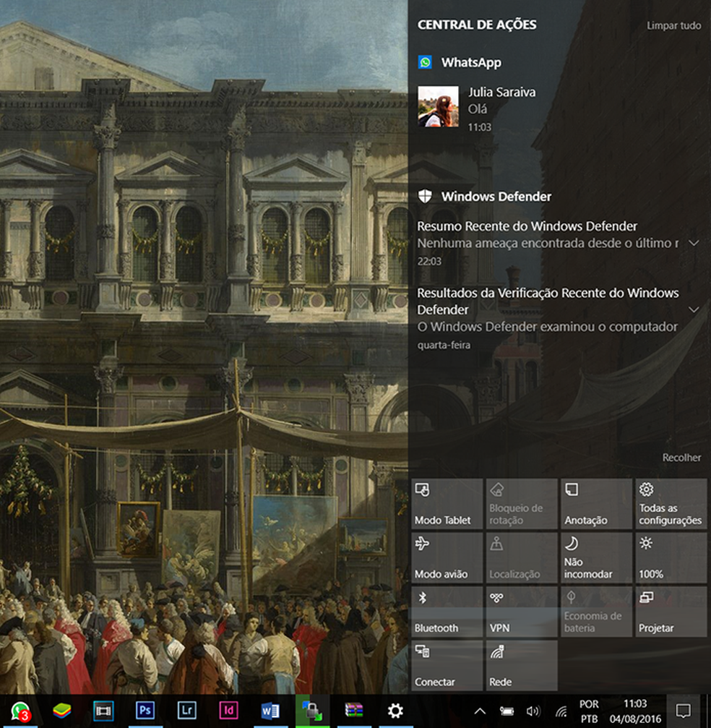Open the Anotação quick action
Screen dimensions: 711x728
(597, 504)
